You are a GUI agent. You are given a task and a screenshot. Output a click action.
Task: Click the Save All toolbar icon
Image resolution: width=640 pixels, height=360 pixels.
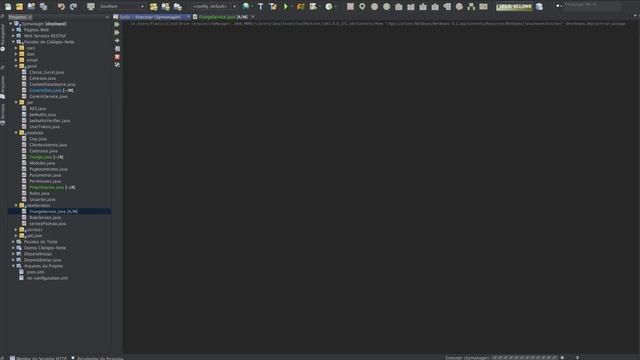click(43, 7)
